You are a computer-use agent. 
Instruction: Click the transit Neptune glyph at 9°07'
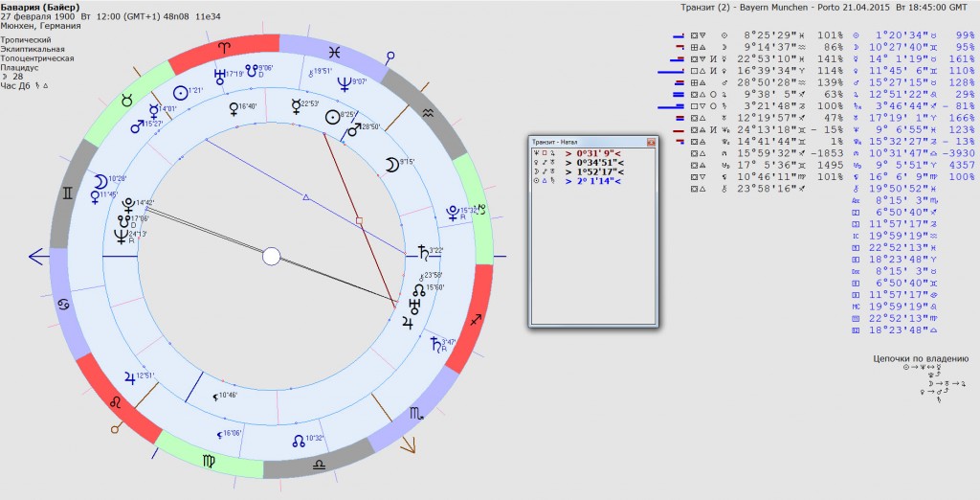click(x=345, y=83)
